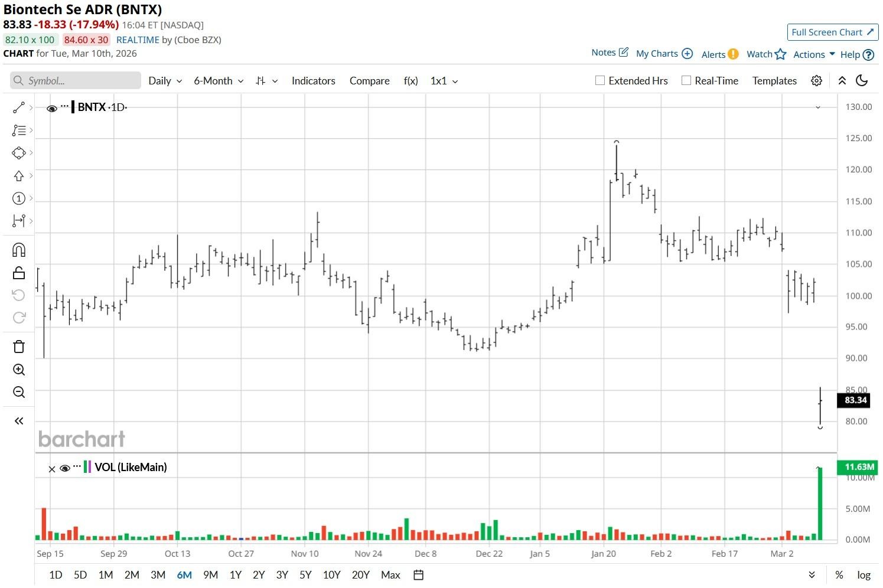883x588 pixels.
Task: Open the date range calendar picker
Action: 419,575
